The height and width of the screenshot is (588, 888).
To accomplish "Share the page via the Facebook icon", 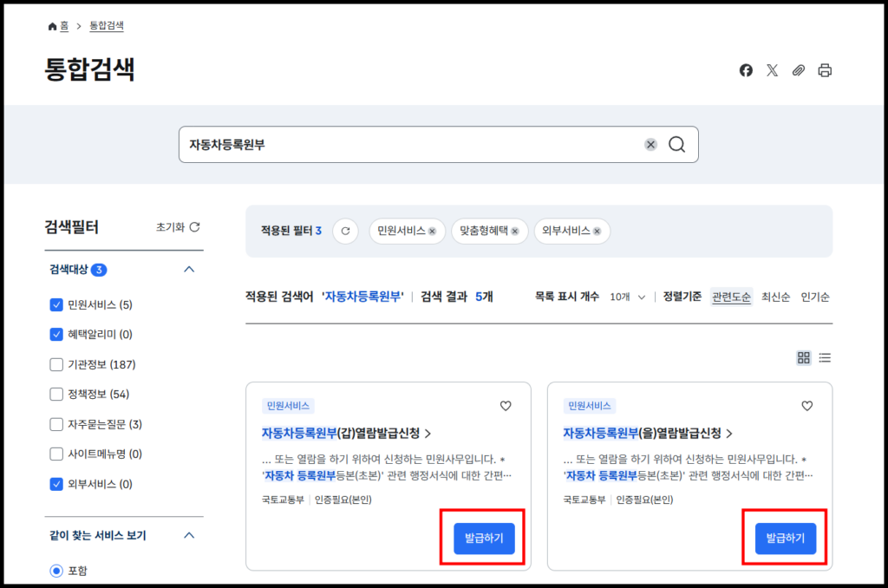I will click(746, 70).
